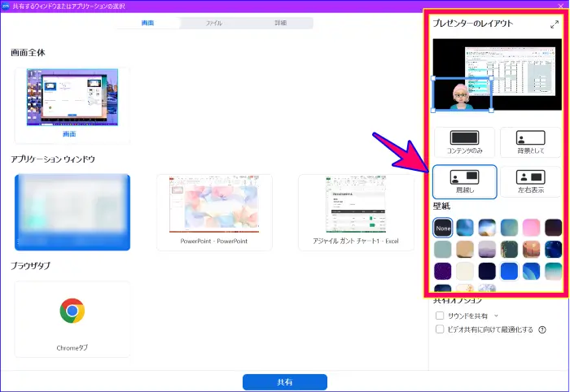The image size is (570, 392).
Task: Toggle ビデオ共有に向けて最適化する checkbox
Action: [x=441, y=329]
